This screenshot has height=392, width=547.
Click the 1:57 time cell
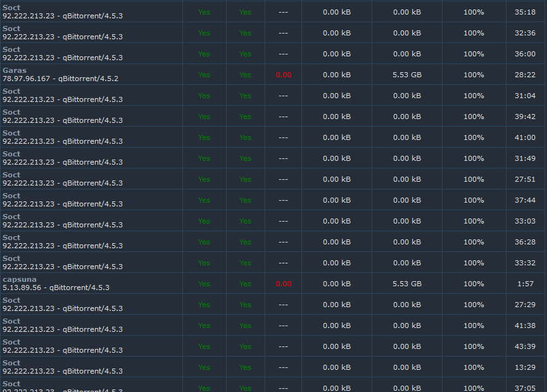(x=525, y=284)
